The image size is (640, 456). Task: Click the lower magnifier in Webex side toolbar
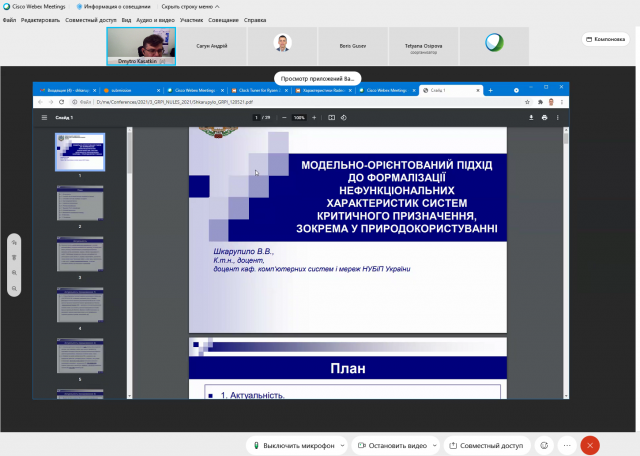coord(14,288)
